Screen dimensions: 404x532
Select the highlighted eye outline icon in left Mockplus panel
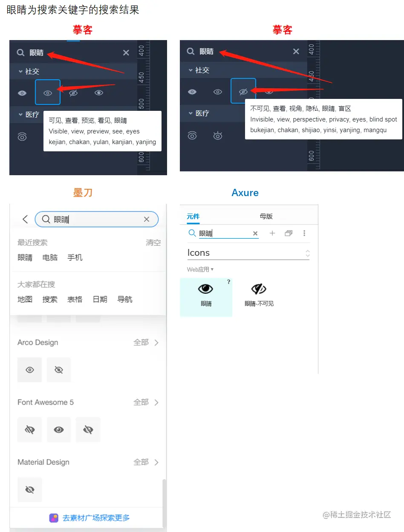[48, 93]
